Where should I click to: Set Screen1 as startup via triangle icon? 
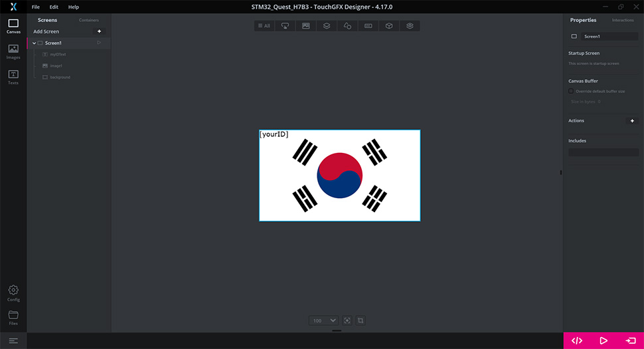tap(99, 43)
